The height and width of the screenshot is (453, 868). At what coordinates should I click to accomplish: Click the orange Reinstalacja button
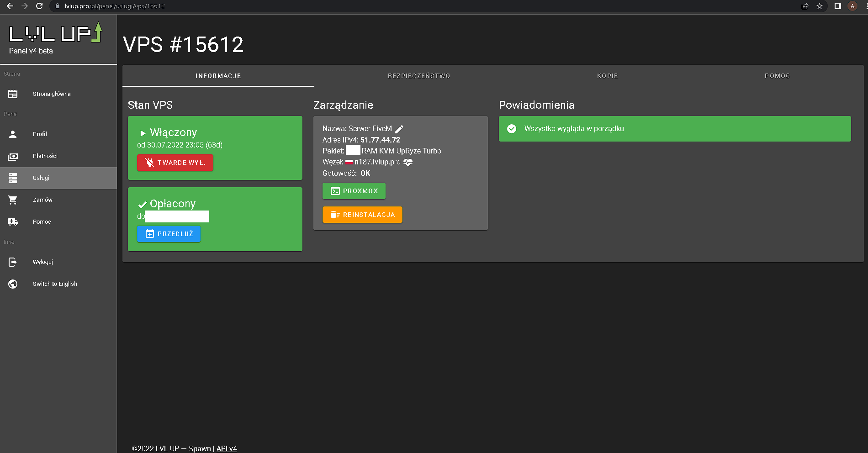coord(362,215)
